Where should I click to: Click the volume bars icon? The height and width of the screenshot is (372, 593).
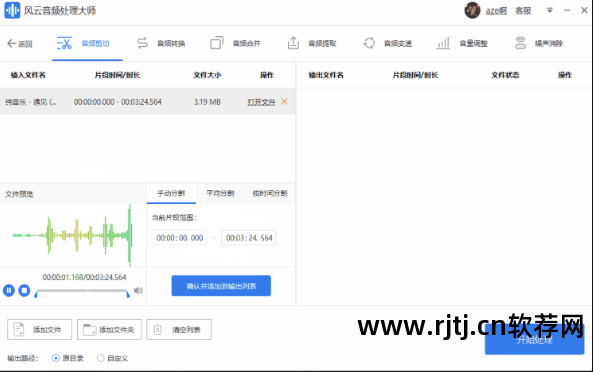click(x=443, y=43)
